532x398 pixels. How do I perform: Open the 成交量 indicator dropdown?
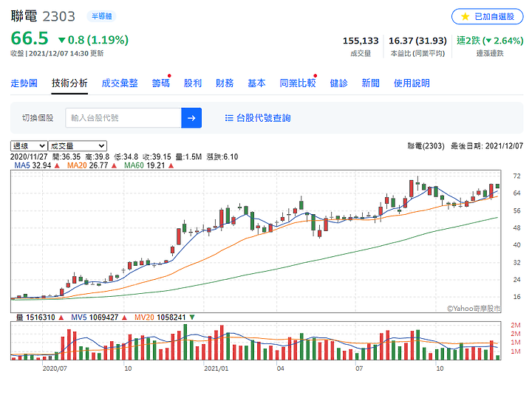(78, 145)
